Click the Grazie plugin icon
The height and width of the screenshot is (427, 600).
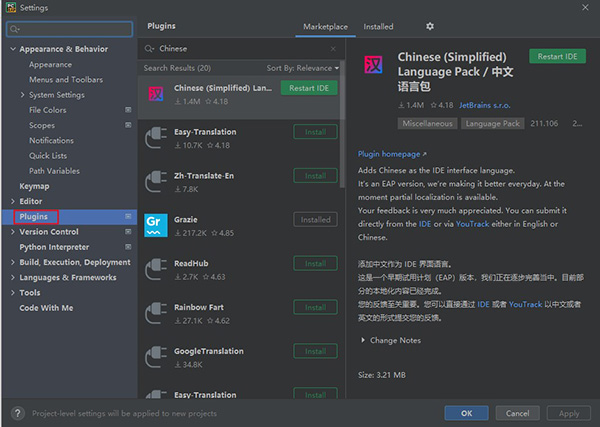point(156,225)
